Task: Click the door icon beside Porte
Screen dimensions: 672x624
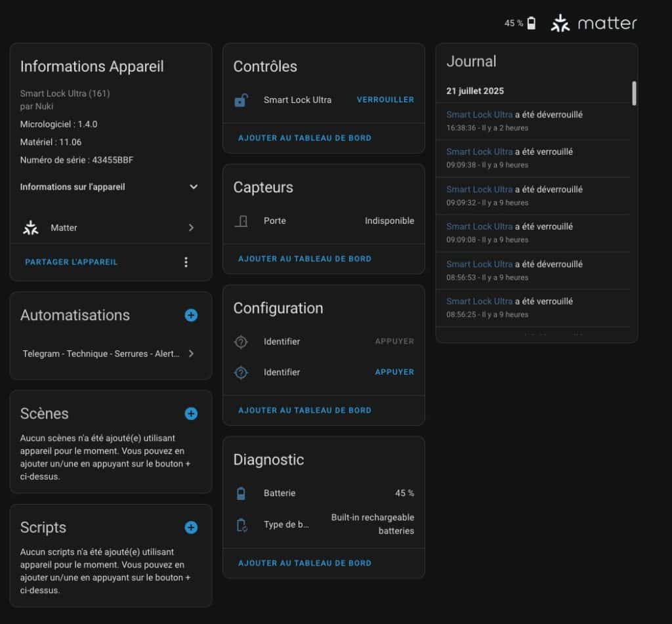Action: click(241, 221)
